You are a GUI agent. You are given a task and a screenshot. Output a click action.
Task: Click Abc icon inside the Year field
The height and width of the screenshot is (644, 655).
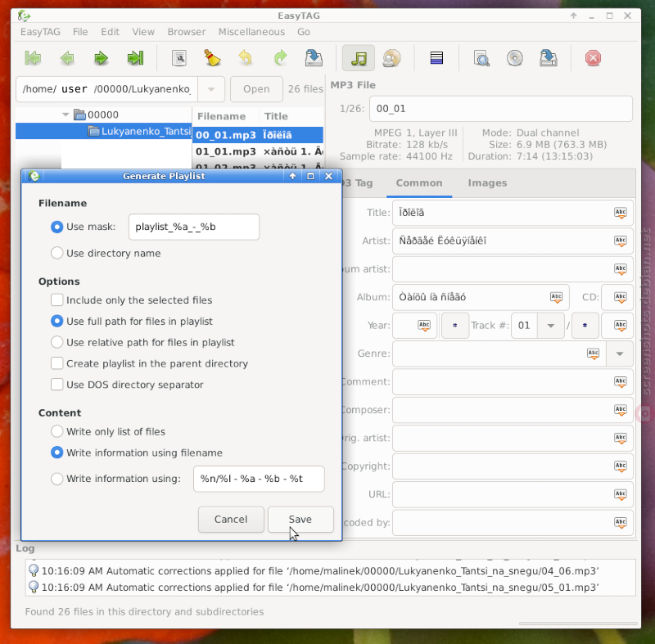tap(424, 325)
